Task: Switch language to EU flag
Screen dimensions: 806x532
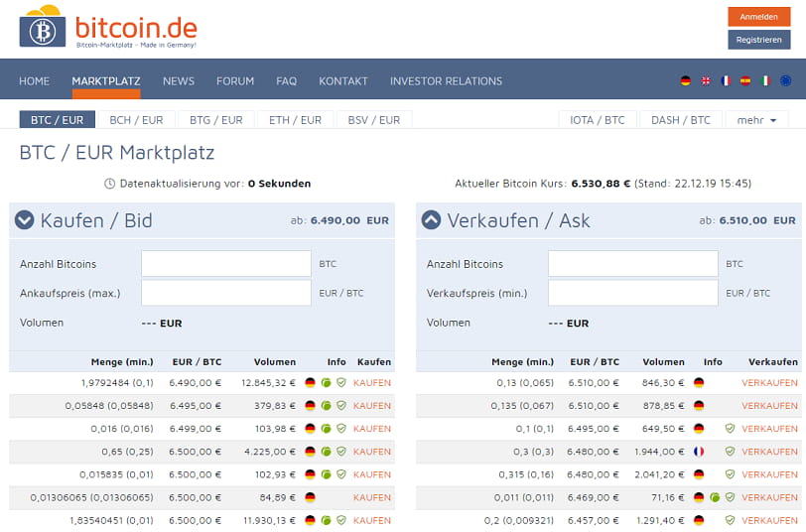Action: click(x=785, y=80)
